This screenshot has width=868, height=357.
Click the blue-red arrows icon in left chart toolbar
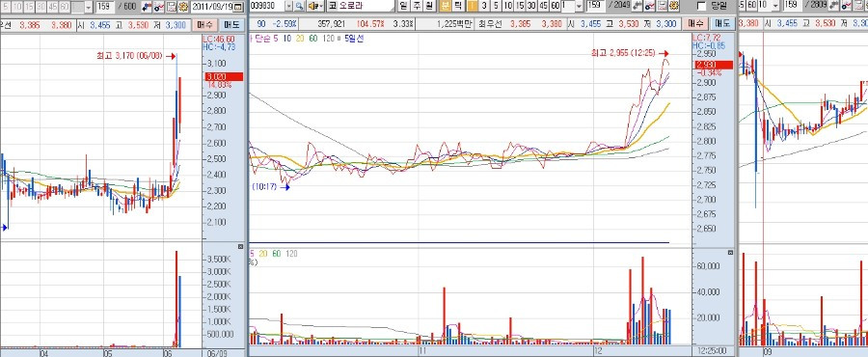pos(148,7)
